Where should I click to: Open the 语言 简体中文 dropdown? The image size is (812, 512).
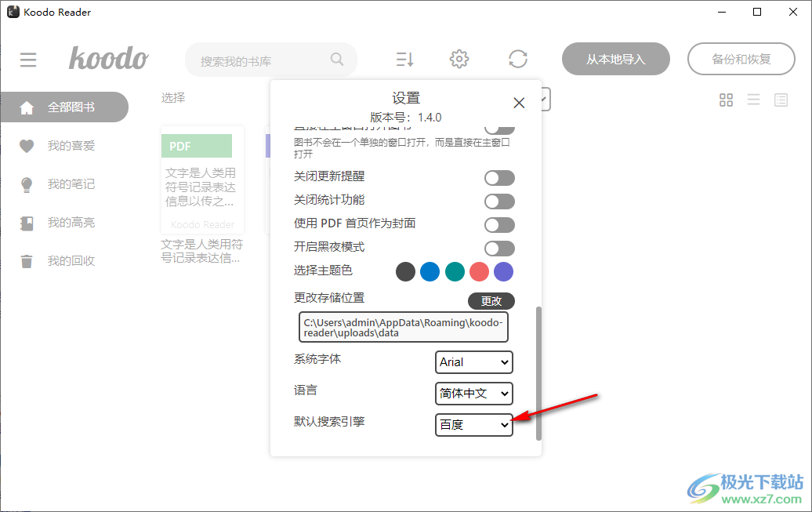pyautogui.click(x=474, y=394)
